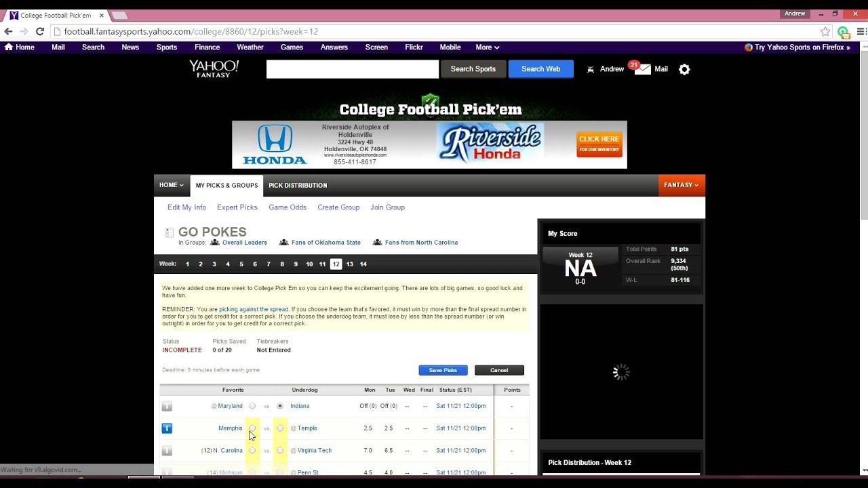
Task: Click group icon beside Fans from North Carolina
Action: 378,243
